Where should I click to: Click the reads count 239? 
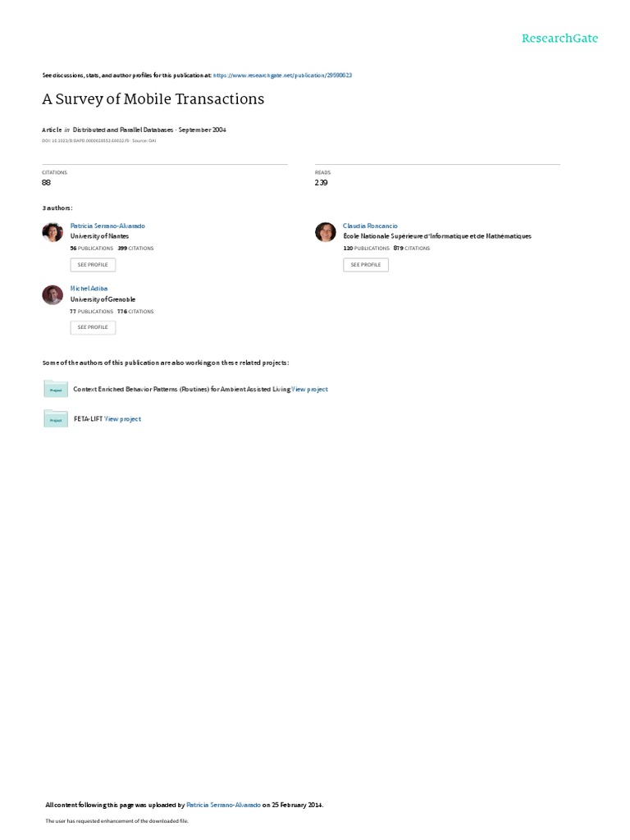coord(322,183)
